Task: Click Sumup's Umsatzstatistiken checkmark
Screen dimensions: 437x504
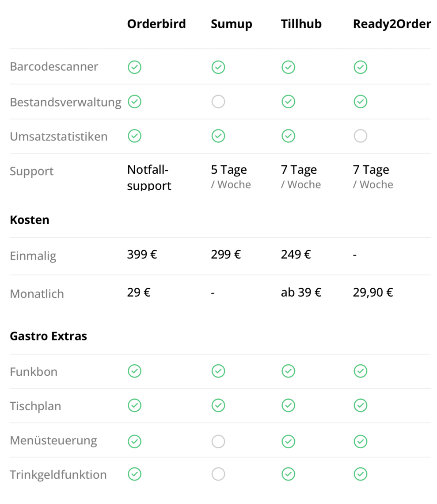Action: (x=218, y=136)
